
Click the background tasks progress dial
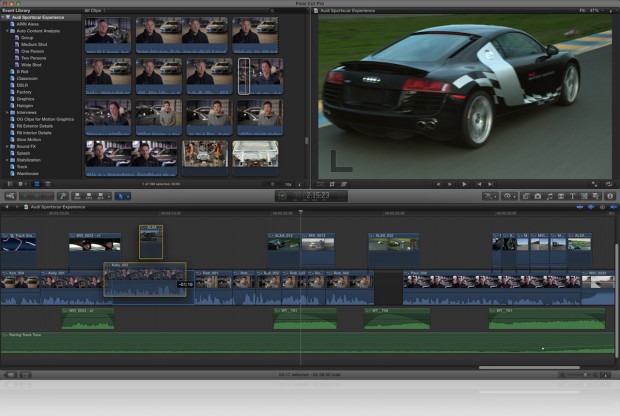(x=282, y=196)
